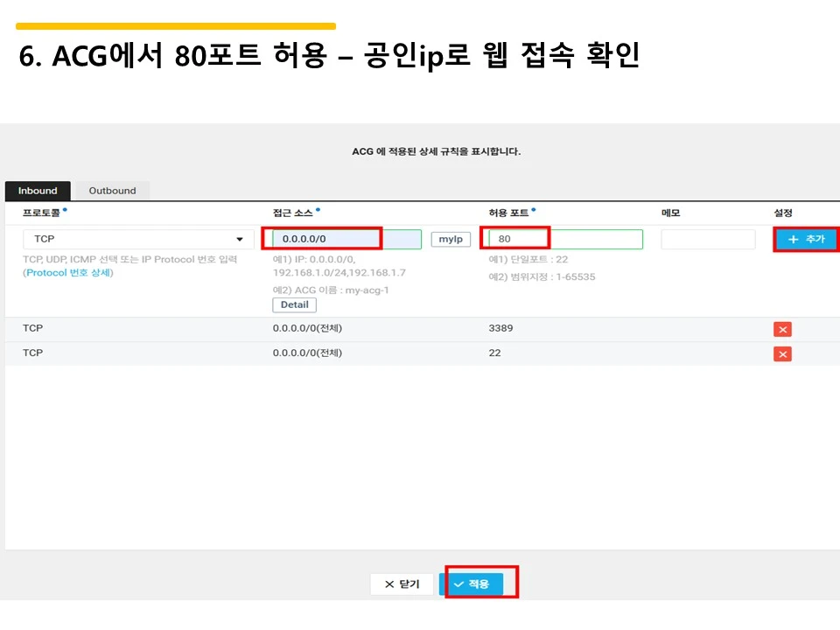The image size is (840, 630).
Task: Click the empty 메모 memo field
Action: point(707,238)
